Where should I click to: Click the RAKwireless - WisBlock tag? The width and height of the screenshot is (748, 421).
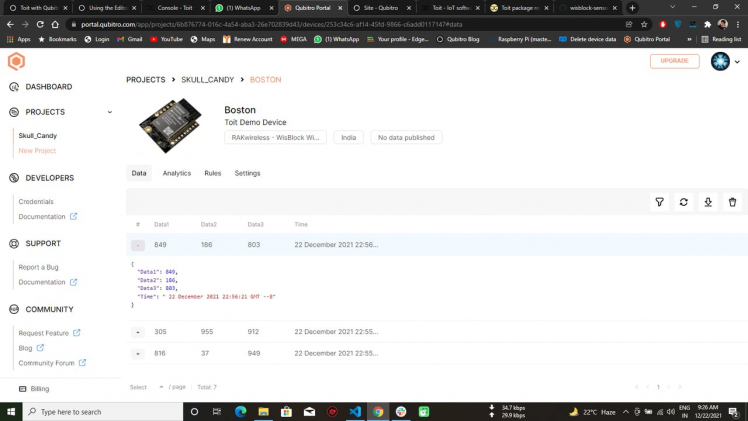[x=275, y=137]
